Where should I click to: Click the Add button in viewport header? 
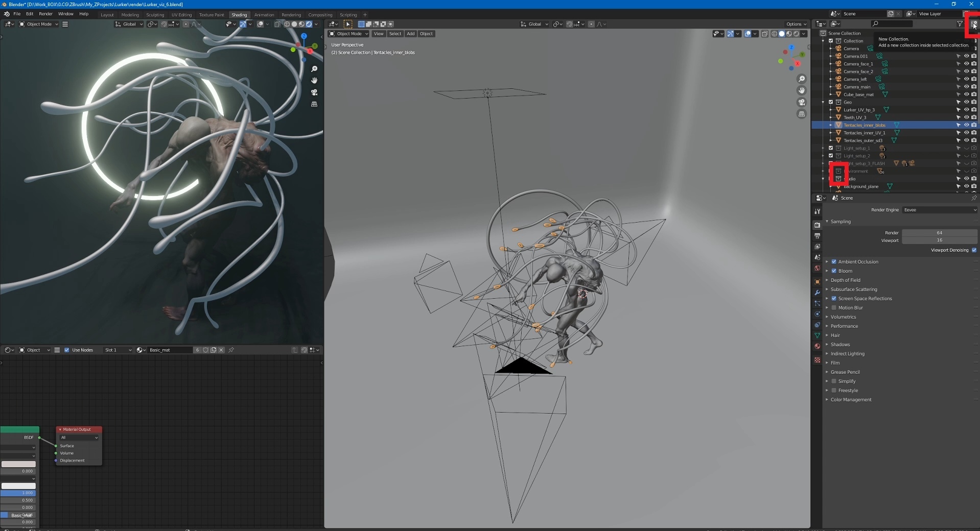(x=410, y=34)
